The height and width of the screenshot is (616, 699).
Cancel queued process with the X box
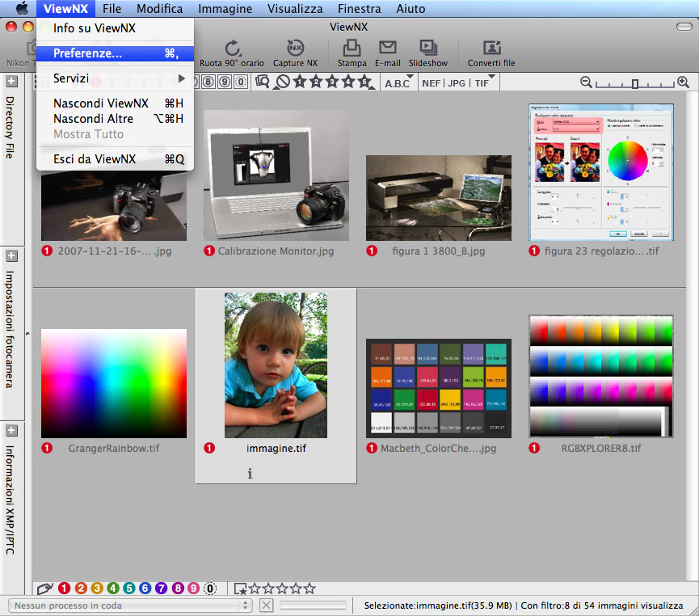(x=267, y=605)
